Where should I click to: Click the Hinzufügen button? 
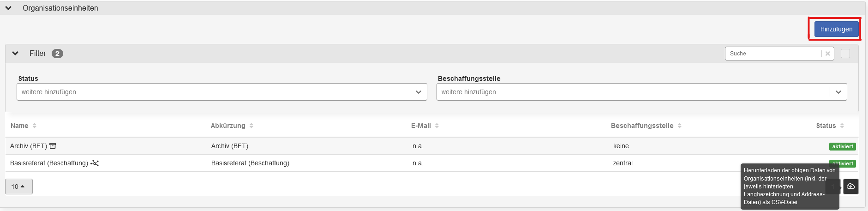point(836,29)
